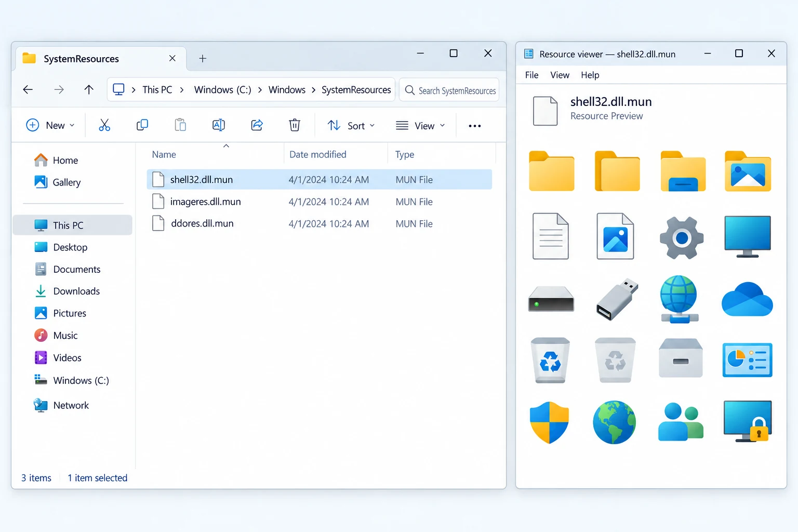Click the Copy icon in the Explorer toolbar
This screenshot has height=532, width=798.
click(142, 125)
